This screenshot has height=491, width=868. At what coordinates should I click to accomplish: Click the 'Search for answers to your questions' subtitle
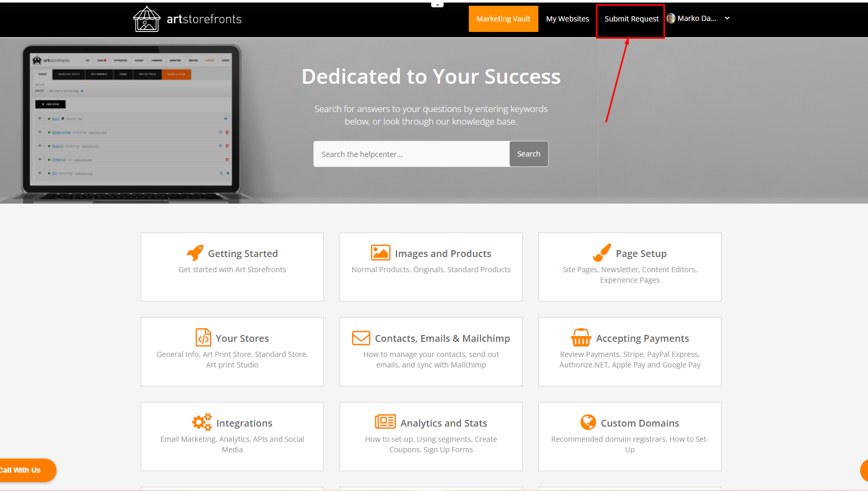[x=431, y=115]
